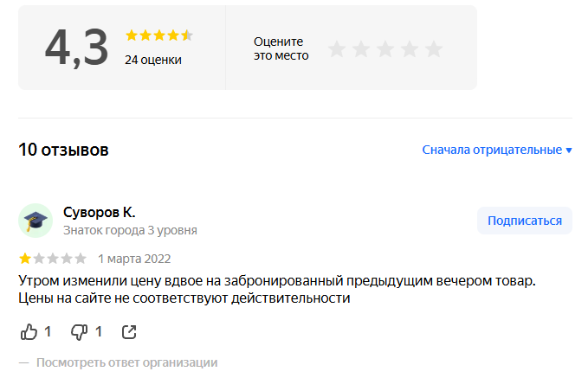
Task: Click the Знаток города 3 уровня label
Action: [x=130, y=230]
